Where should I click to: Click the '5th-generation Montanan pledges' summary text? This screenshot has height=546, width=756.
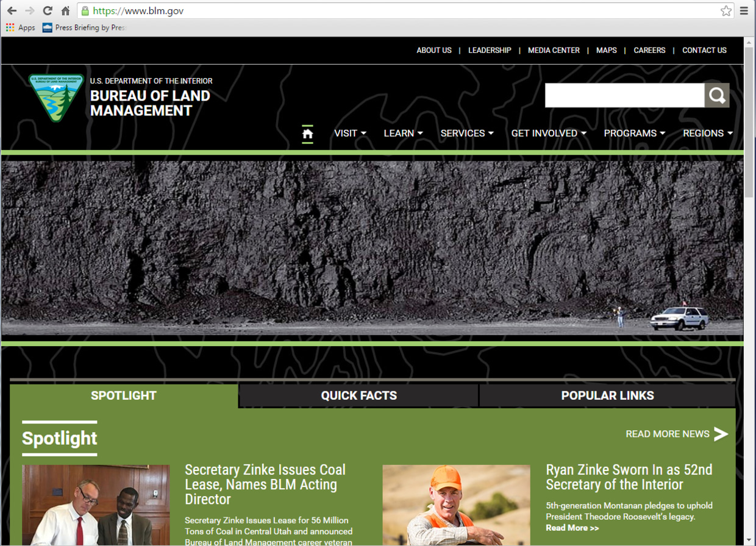coord(629,511)
